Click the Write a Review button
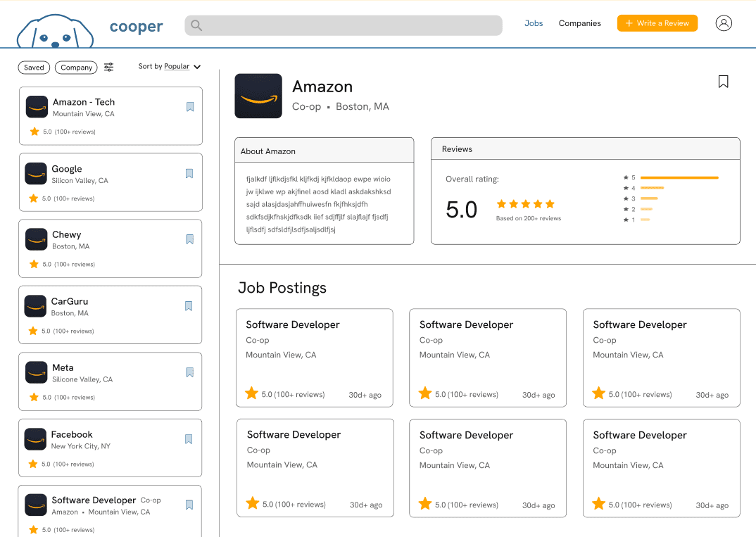756x537 pixels. (x=657, y=23)
